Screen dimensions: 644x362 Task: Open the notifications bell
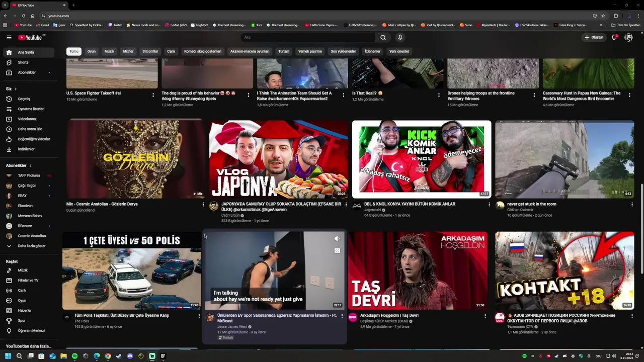[x=614, y=37]
